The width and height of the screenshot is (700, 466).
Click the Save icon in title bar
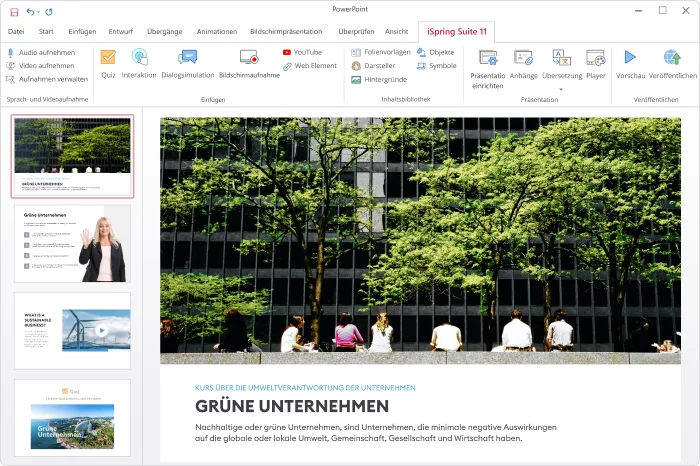14,12
